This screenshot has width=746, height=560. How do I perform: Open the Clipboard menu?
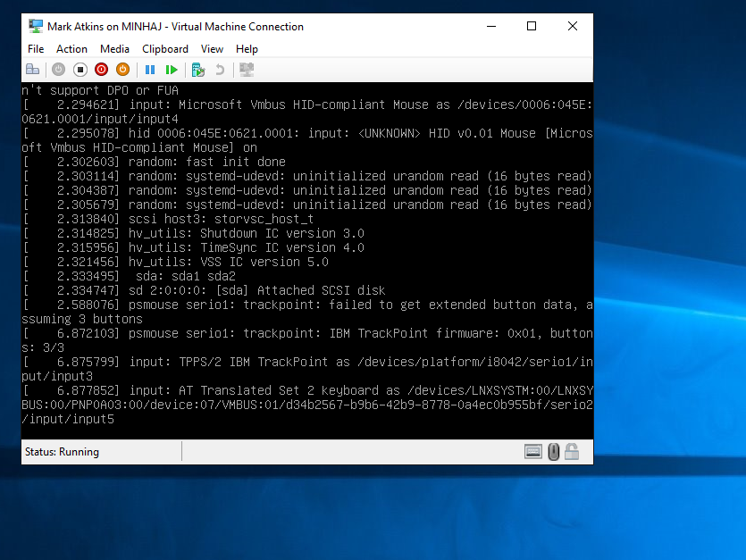click(x=165, y=49)
